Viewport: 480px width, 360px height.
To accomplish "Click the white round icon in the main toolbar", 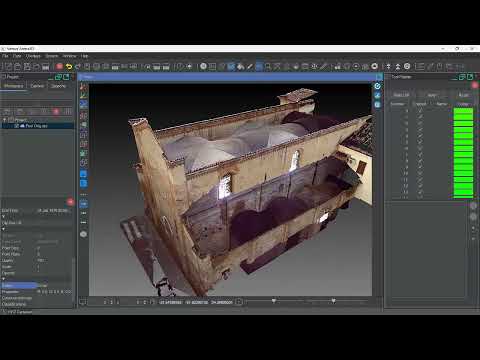I will point(203,66).
